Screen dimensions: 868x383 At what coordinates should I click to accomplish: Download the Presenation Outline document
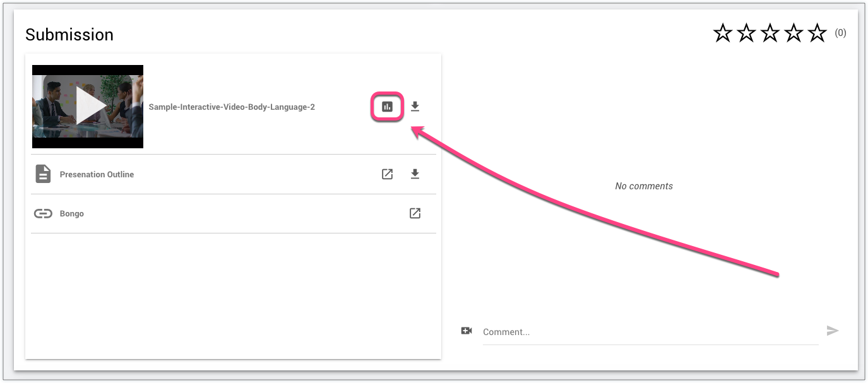pyautogui.click(x=415, y=174)
